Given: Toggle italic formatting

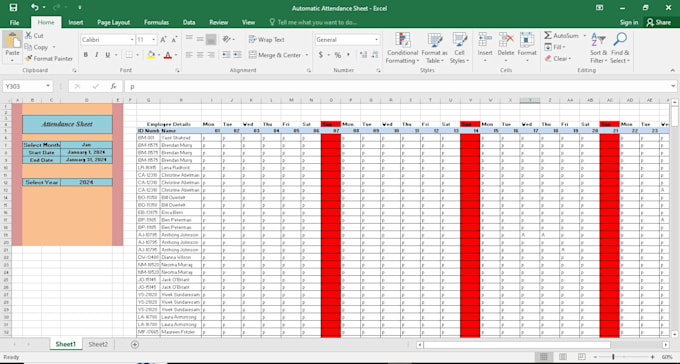Looking at the screenshot, I should pyautogui.click(x=96, y=55).
